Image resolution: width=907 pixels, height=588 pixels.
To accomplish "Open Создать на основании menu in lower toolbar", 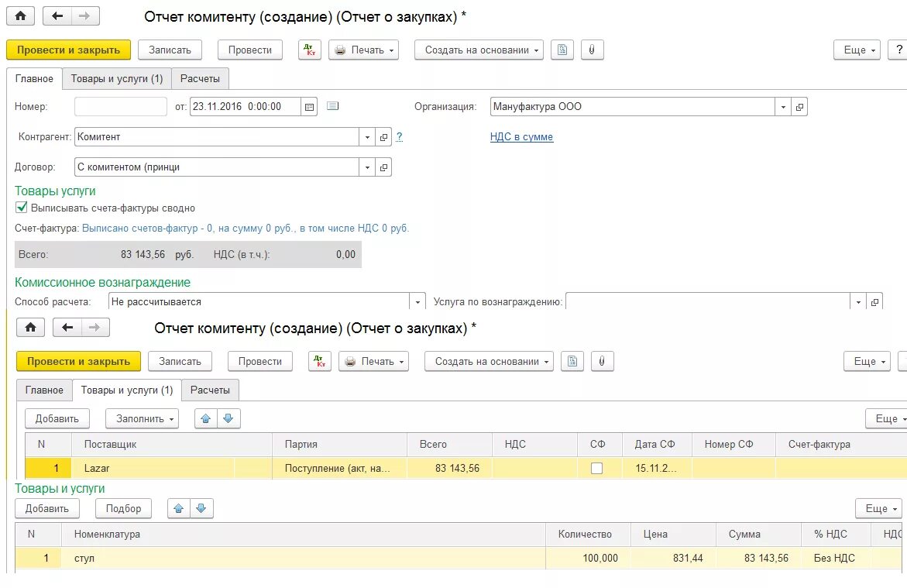I will [489, 361].
